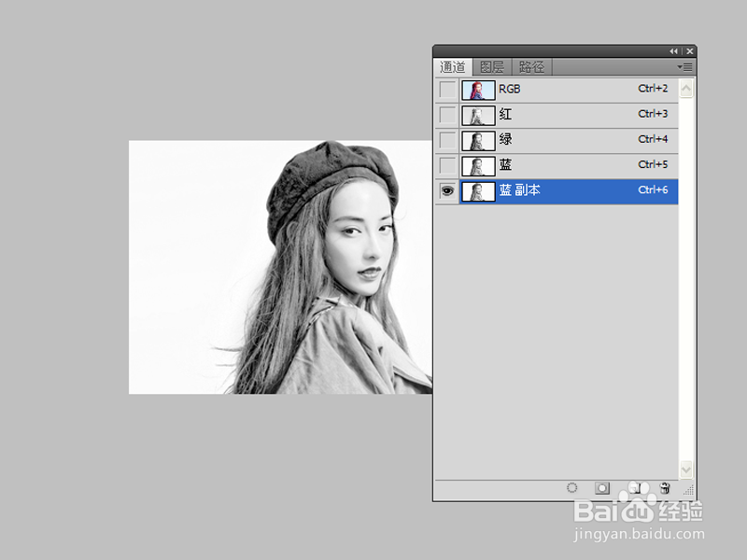The image size is (747, 560).
Task: Click the 红 channel name
Action: pos(505,114)
